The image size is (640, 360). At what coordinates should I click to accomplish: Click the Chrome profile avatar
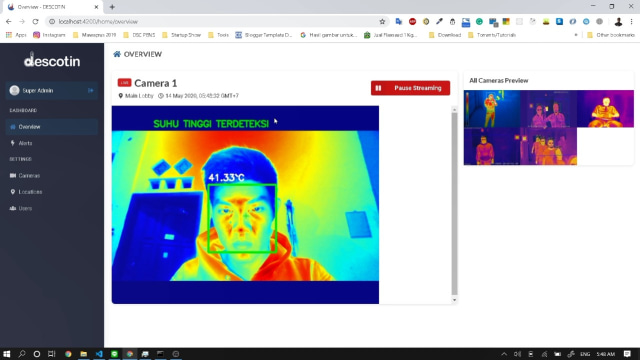click(x=618, y=22)
